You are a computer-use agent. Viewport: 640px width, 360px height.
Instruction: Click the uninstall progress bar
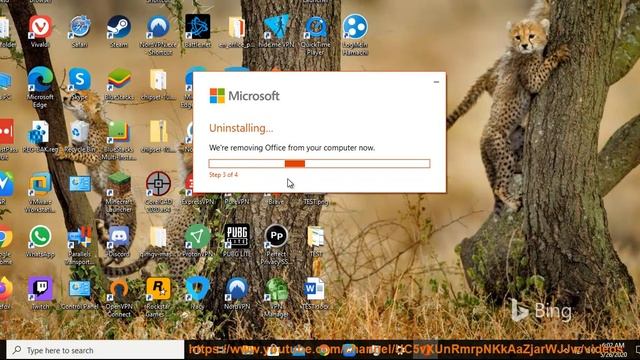(319, 164)
